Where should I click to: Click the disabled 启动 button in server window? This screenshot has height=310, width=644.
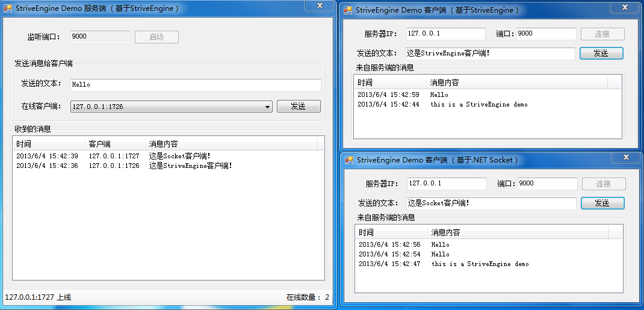(156, 37)
